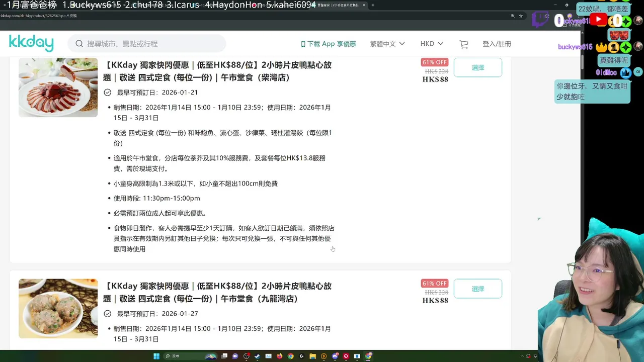Screen dimensions: 644x362
Task: Open Steam from the taskbar
Action: click(x=257, y=356)
